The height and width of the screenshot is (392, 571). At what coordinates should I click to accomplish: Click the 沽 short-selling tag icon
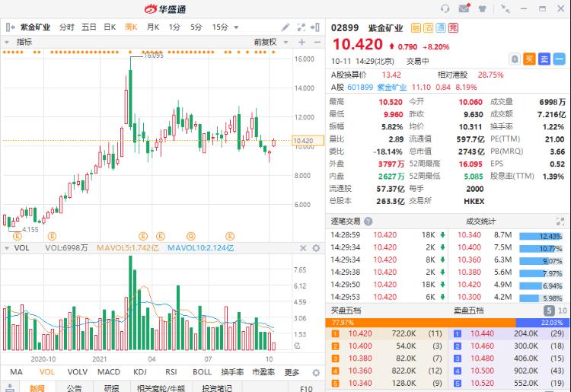(428, 27)
